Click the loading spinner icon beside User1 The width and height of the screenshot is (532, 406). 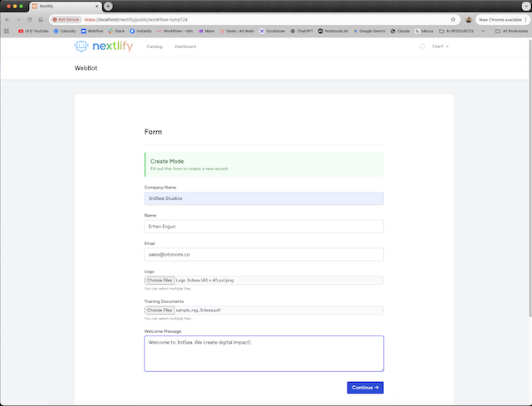pyautogui.click(x=422, y=46)
